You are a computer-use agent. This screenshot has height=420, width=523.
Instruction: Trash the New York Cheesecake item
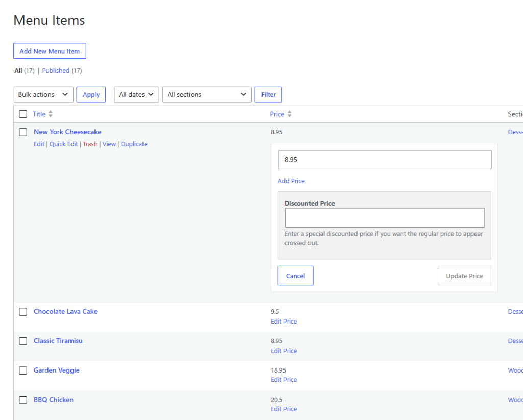[x=90, y=144]
